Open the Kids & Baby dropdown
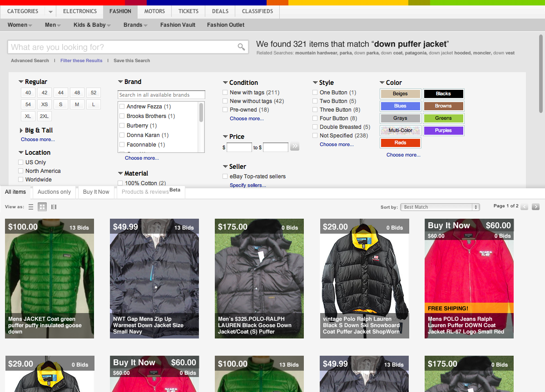The image size is (545, 392). (92, 25)
